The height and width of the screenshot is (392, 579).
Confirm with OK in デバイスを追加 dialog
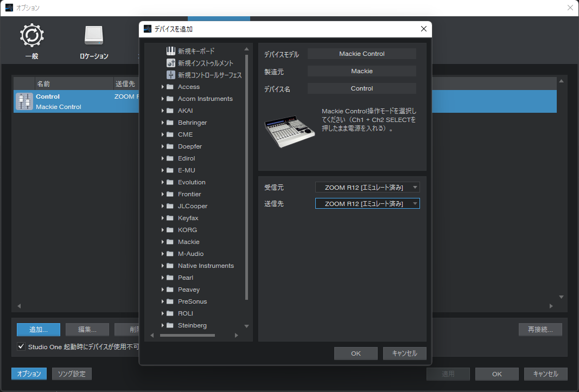click(x=356, y=354)
